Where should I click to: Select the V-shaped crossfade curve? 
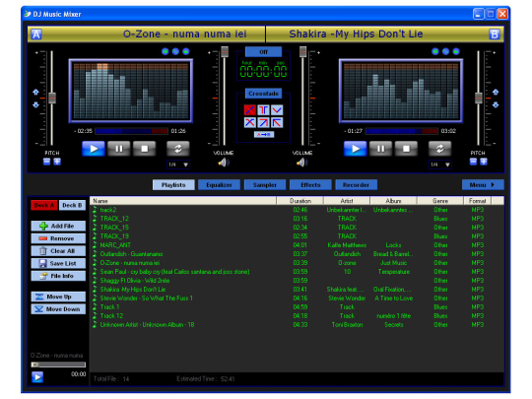(x=277, y=110)
